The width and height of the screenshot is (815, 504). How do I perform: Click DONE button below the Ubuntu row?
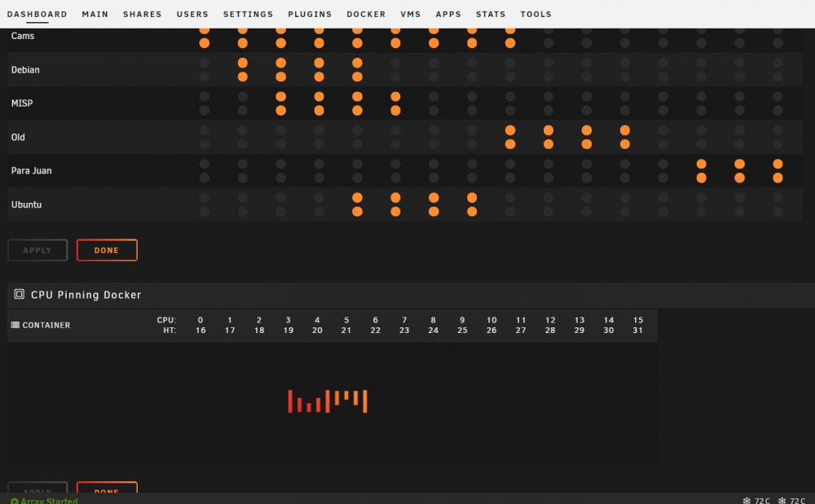pos(107,250)
